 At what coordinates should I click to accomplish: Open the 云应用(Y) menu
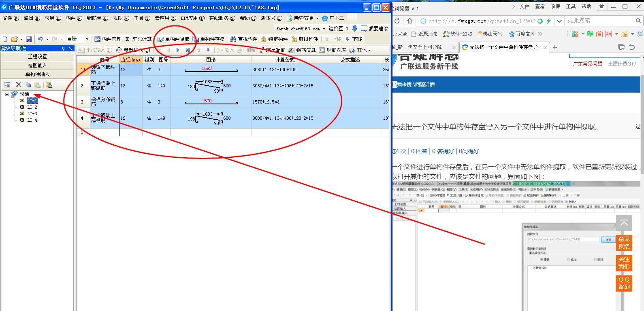coord(165,18)
